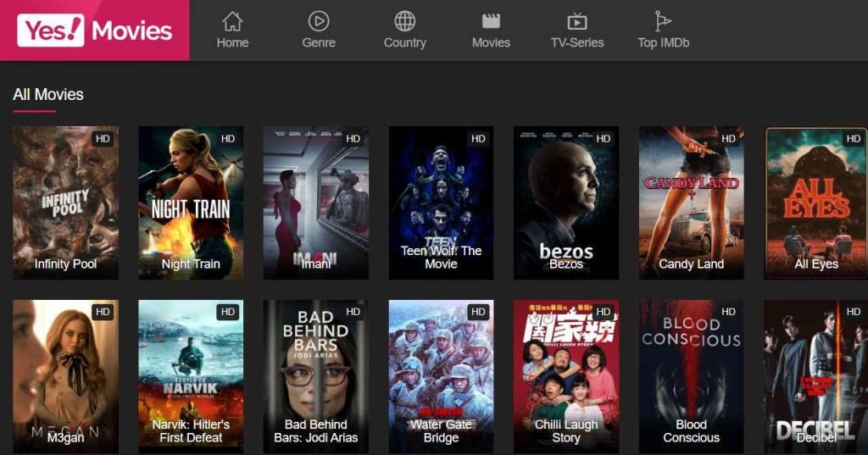Click the HD badge on Bad Behind Bars
The height and width of the screenshot is (455, 868).
(x=353, y=312)
